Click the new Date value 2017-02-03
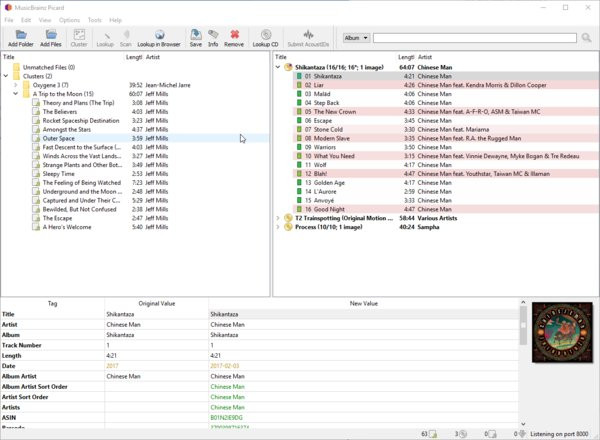Screen dimensions: 600x440 225,366
